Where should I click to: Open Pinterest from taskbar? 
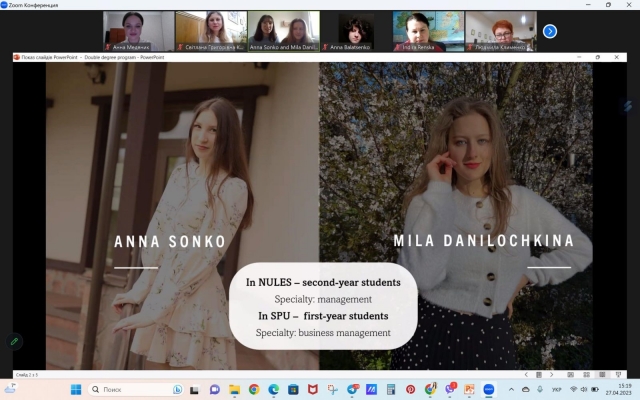click(411, 389)
